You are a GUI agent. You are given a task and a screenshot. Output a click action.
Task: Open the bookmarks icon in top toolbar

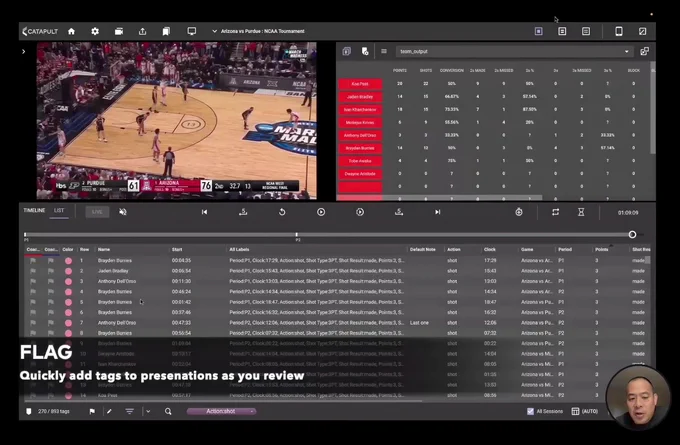pyautogui.click(x=166, y=31)
